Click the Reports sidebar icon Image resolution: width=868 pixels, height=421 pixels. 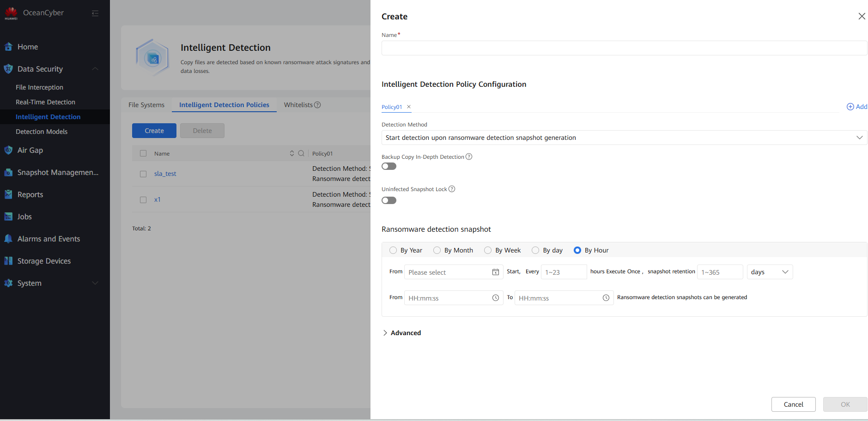[x=8, y=194]
